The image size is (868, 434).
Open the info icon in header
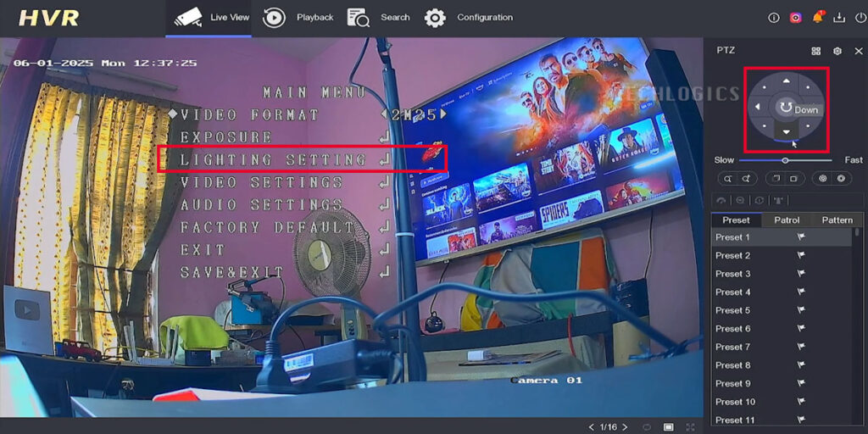pyautogui.click(x=773, y=17)
